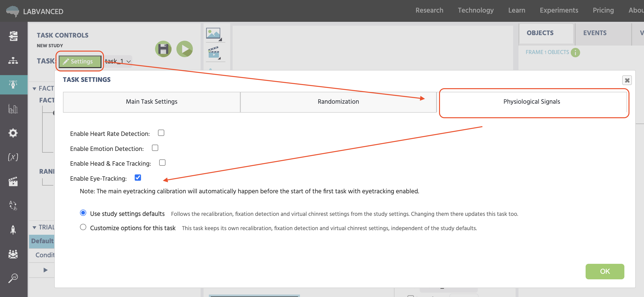The image size is (644, 297).
Task: Collapse the TRIAL section triangle
Action: click(34, 227)
